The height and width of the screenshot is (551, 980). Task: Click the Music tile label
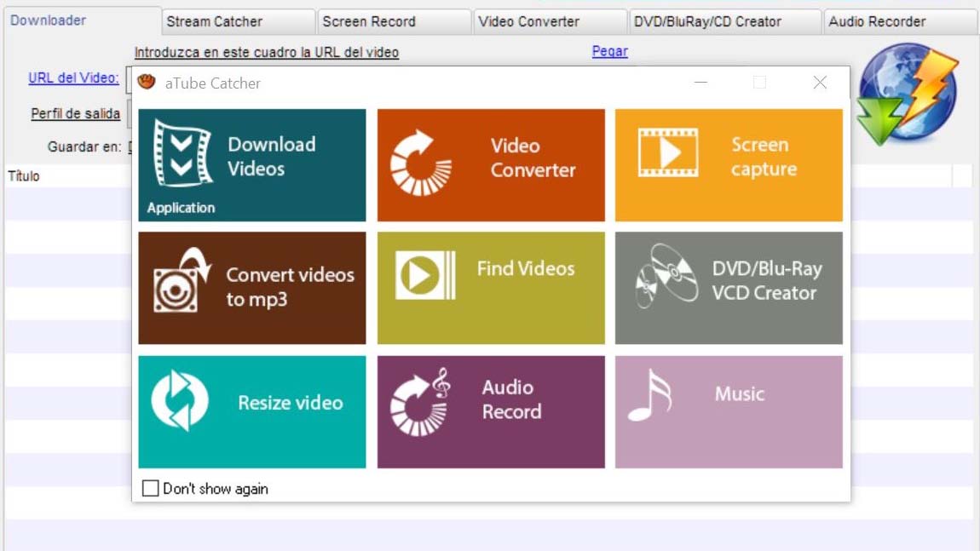(x=740, y=393)
